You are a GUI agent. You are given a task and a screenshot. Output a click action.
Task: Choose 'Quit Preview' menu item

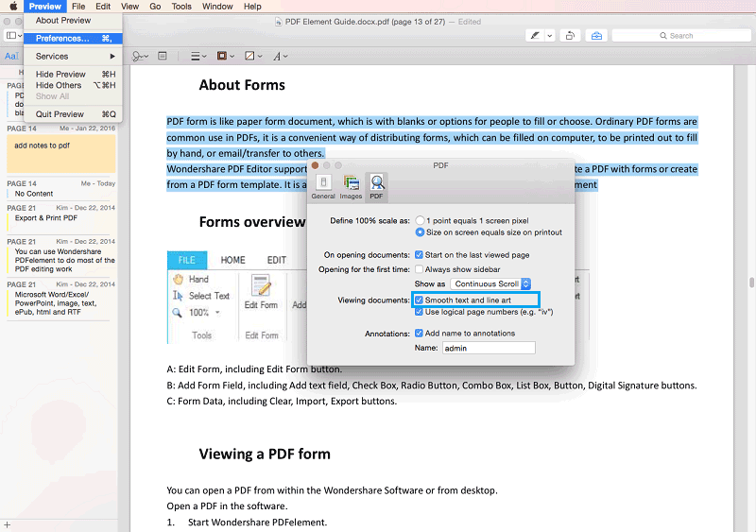click(73, 114)
